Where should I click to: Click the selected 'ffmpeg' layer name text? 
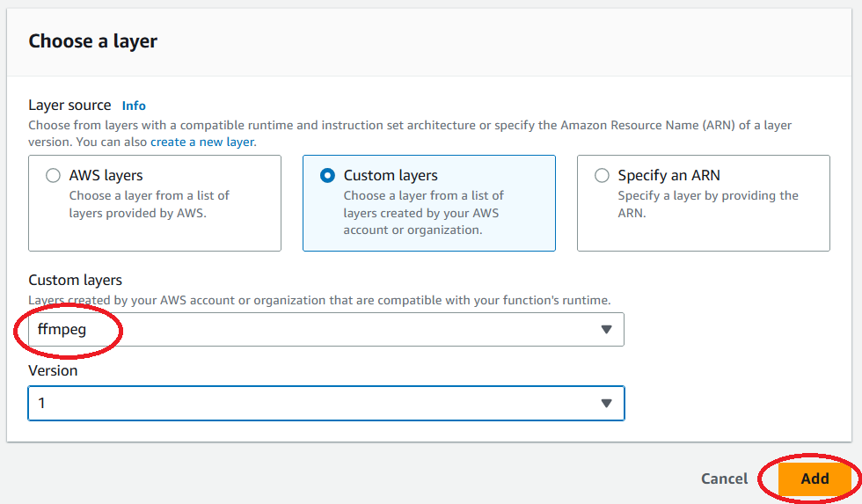pyautogui.click(x=63, y=330)
